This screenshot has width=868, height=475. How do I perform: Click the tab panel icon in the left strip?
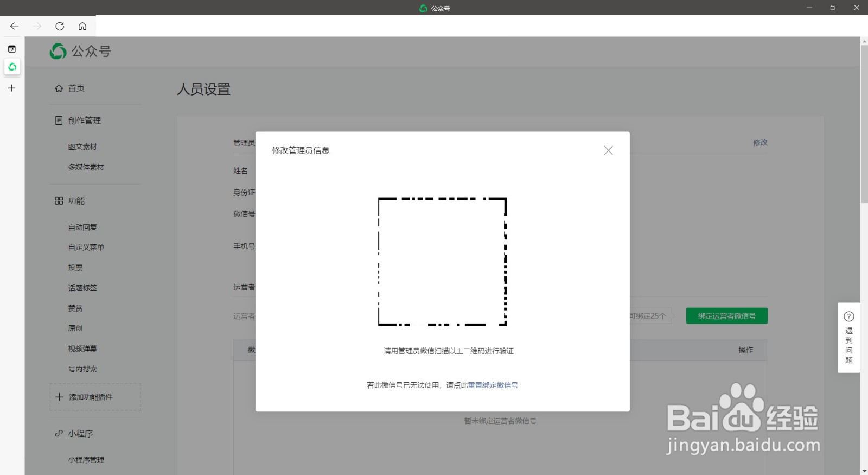[12, 49]
